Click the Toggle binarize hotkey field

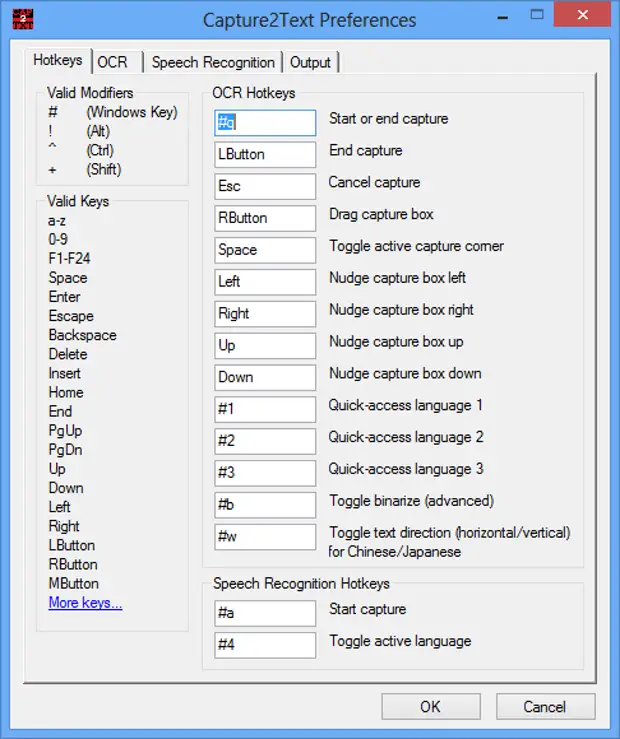[265, 505]
